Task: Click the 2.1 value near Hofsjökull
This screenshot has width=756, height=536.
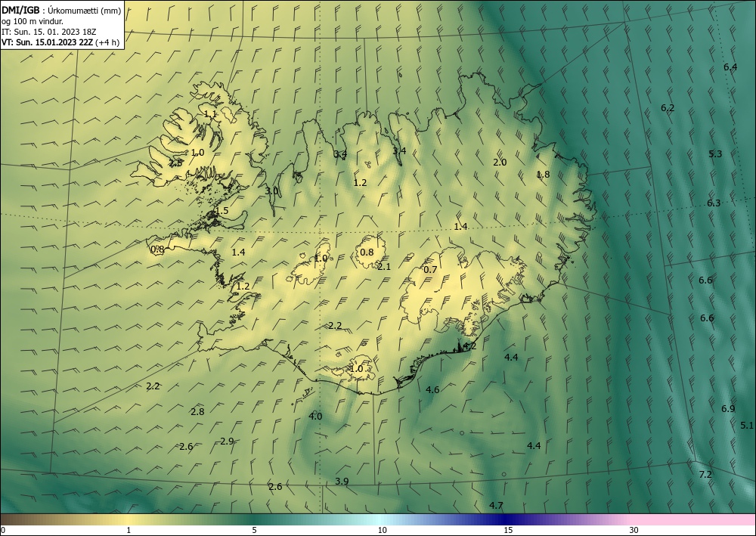Action: coord(384,266)
